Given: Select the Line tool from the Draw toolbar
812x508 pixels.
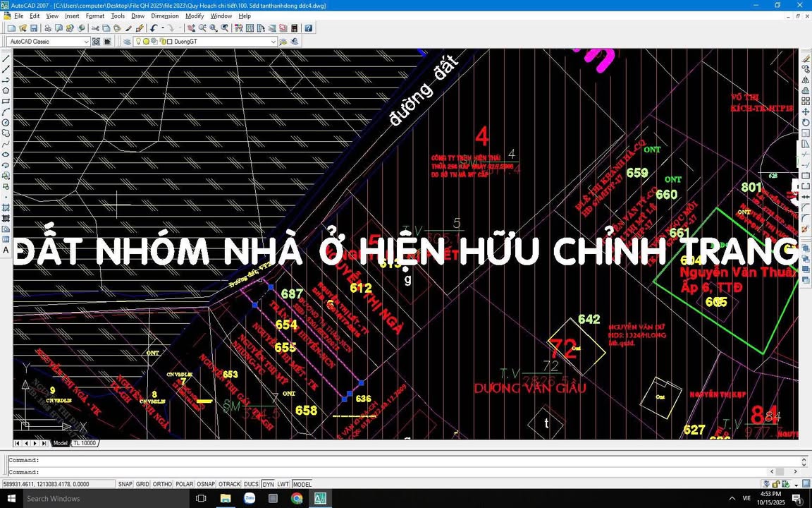Looking at the screenshot, I should (x=5, y=60).
